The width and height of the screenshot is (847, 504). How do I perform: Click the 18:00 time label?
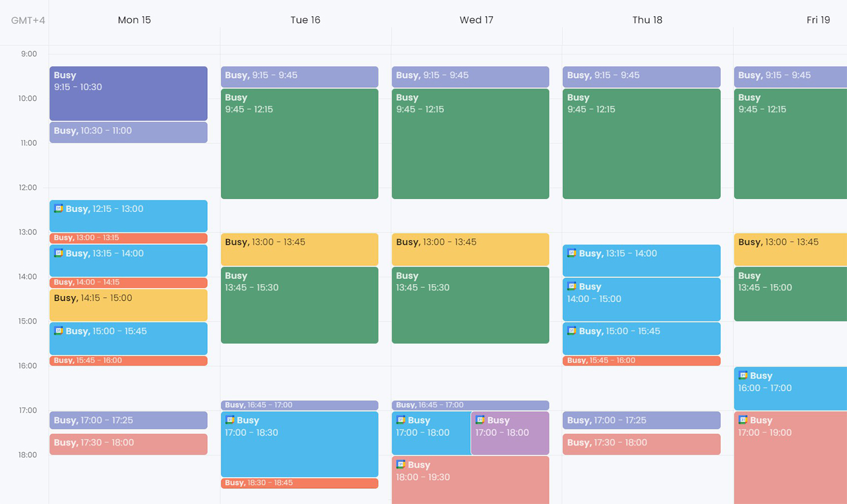point(28,455)
